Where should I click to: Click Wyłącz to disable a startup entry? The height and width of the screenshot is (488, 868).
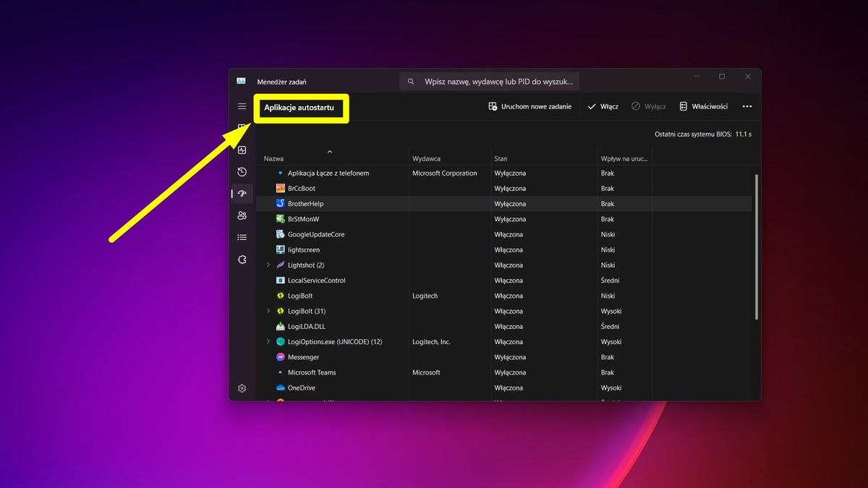pyautogui.click(x=649, y=106)
